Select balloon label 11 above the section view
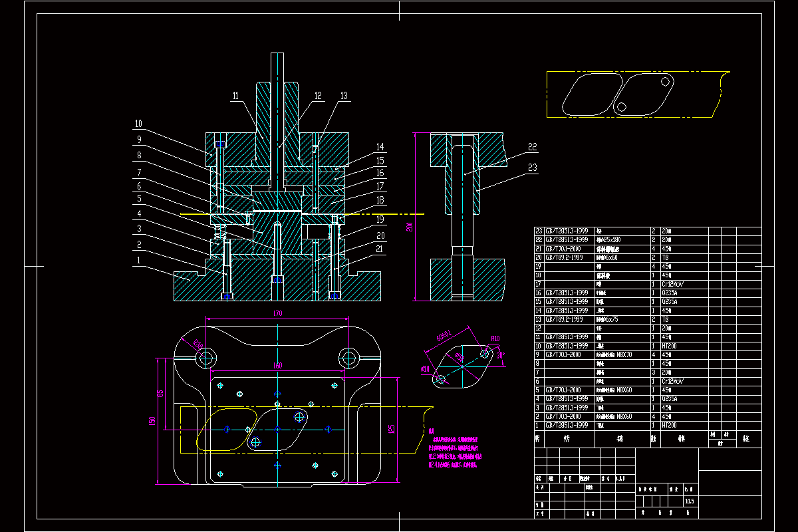The width and height of the screenshot is (798, 532). pyautogui.click(x=235, y=96)
